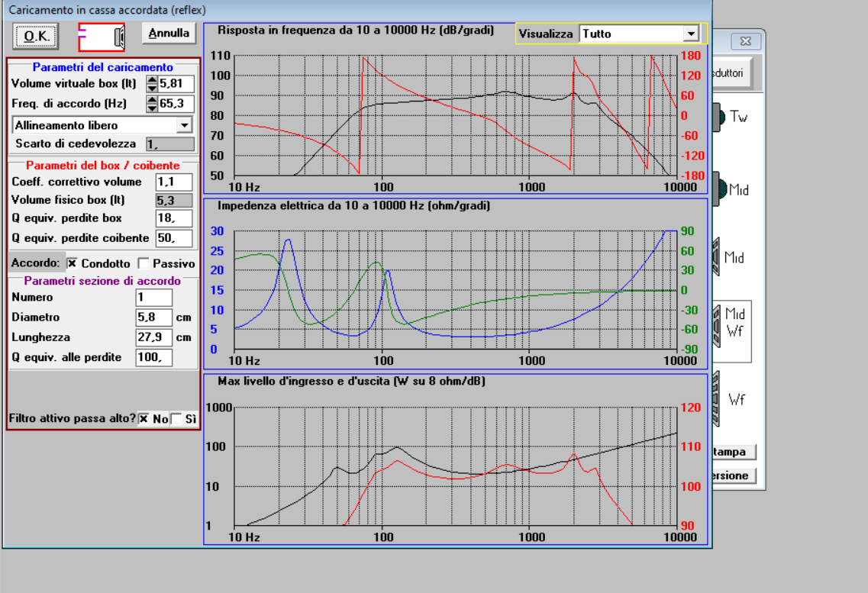Select the dome Mid driver icon
This screenshot has width=868, height=593.
731,189
